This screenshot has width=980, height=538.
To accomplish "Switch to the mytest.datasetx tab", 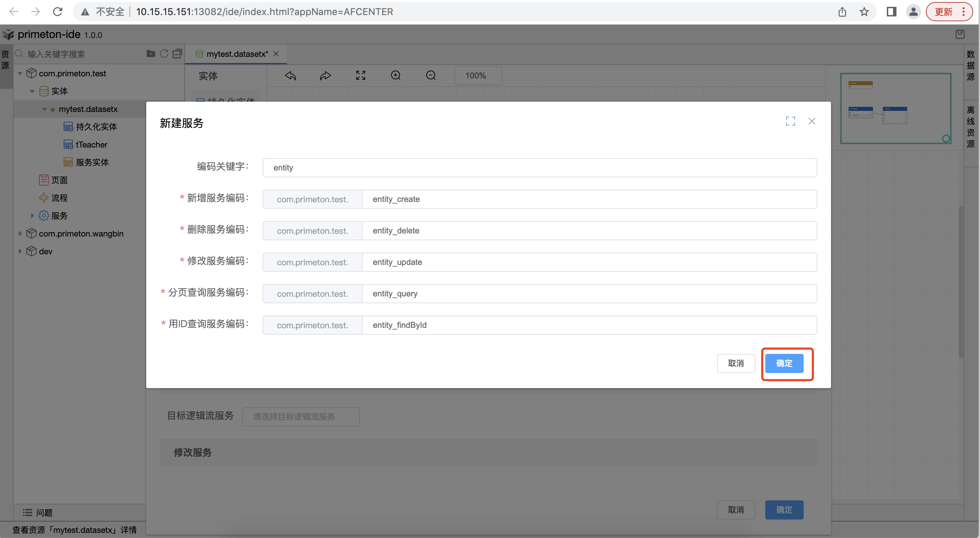I will click(x=237, y=54).
